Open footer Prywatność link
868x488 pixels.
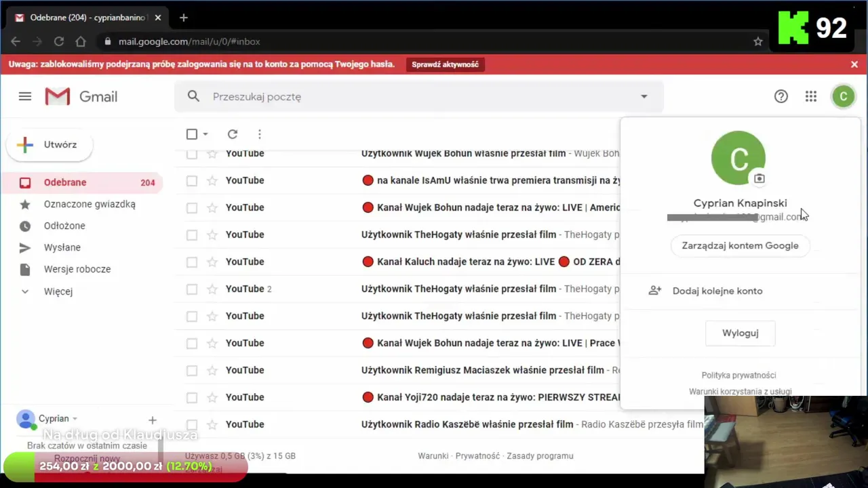pyautogui.click(x=477, y=456)
